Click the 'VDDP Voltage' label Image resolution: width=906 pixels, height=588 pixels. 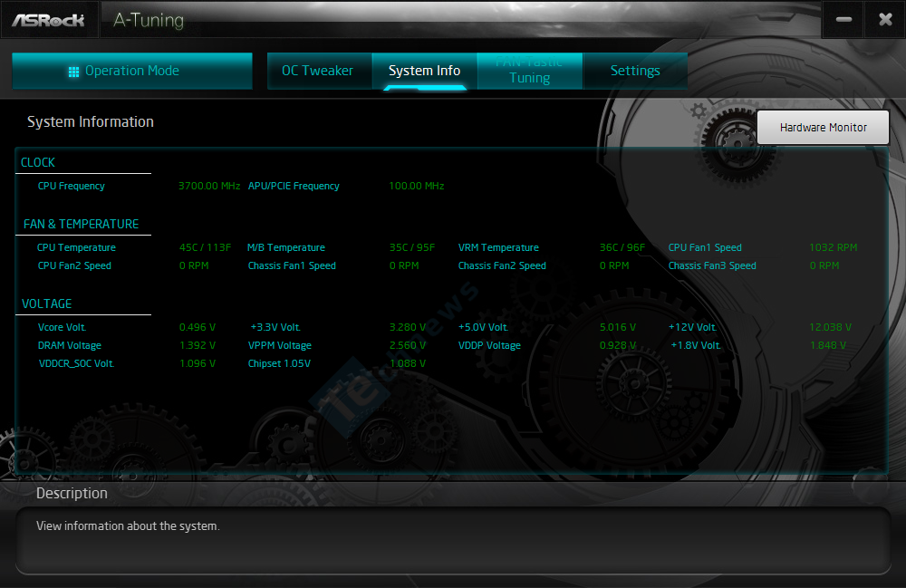click(x=489, y=345)
